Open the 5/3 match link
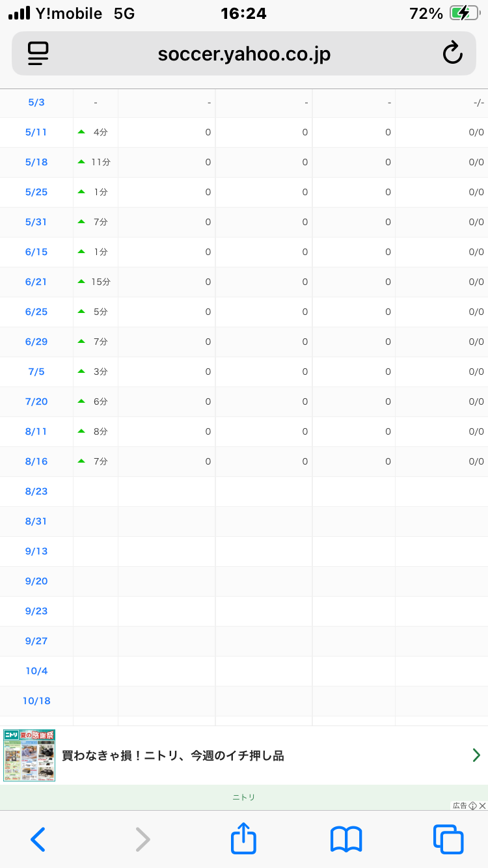 tap(36, 102)
